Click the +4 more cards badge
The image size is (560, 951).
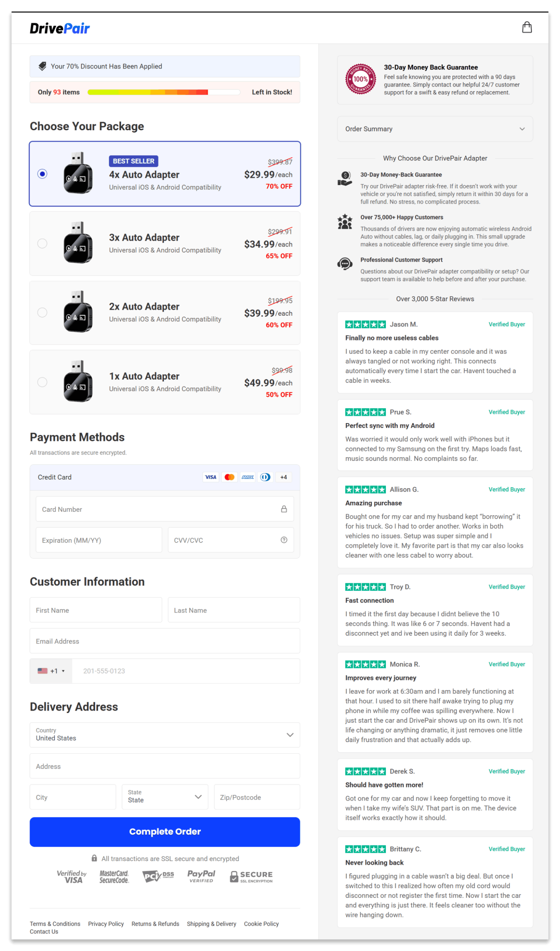(x=284, y=477)
